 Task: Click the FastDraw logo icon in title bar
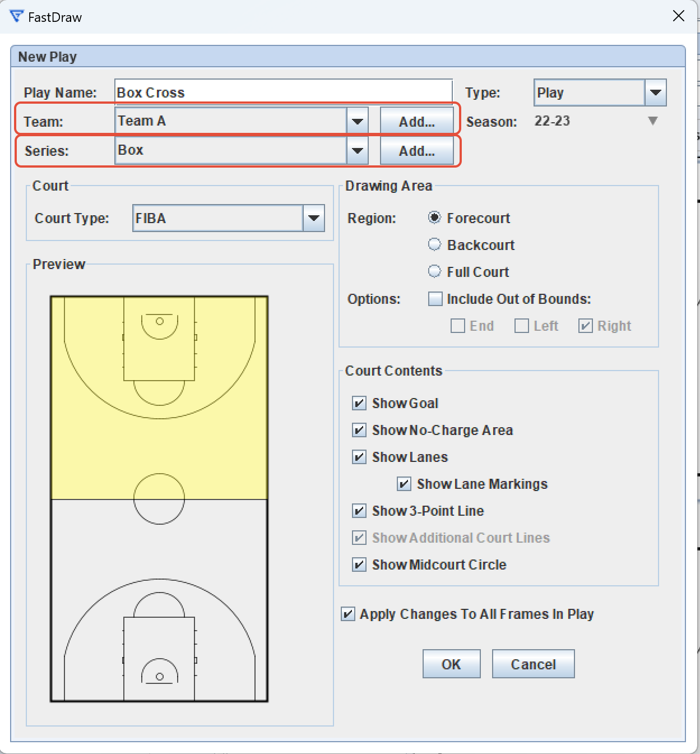(17, 16)
